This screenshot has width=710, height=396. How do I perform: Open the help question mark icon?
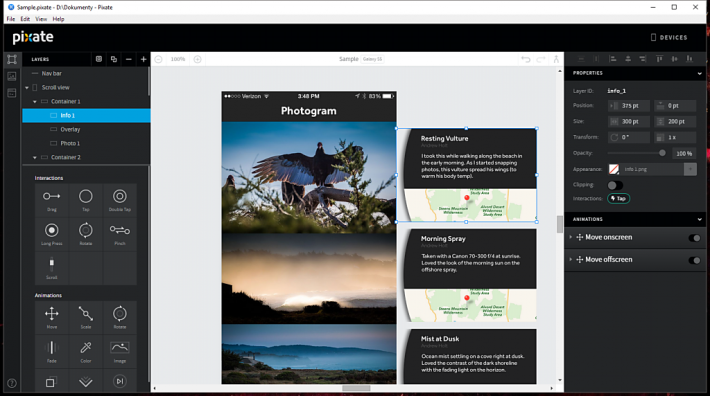[12, 383]
